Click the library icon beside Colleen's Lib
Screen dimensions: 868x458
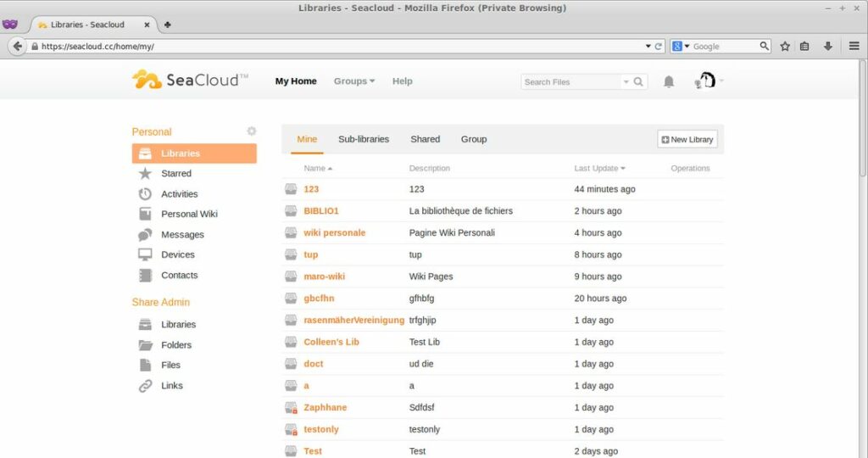click(x=291, y=342)
